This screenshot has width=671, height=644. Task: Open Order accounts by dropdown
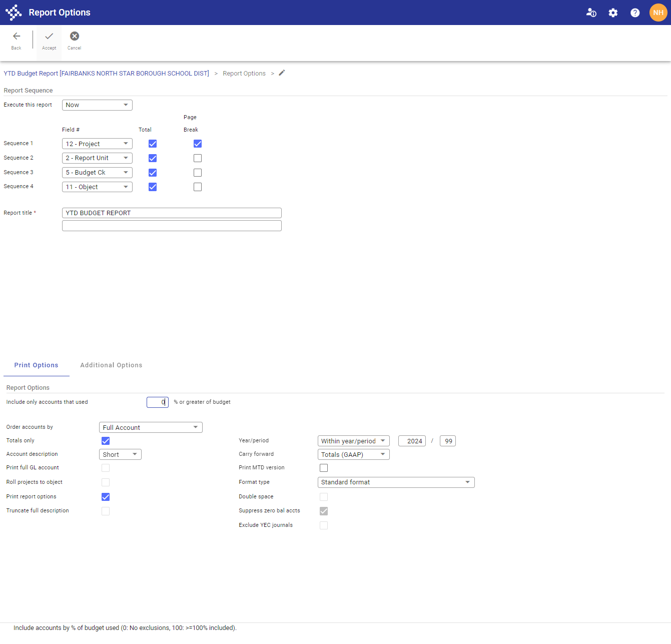click(151, 427)
